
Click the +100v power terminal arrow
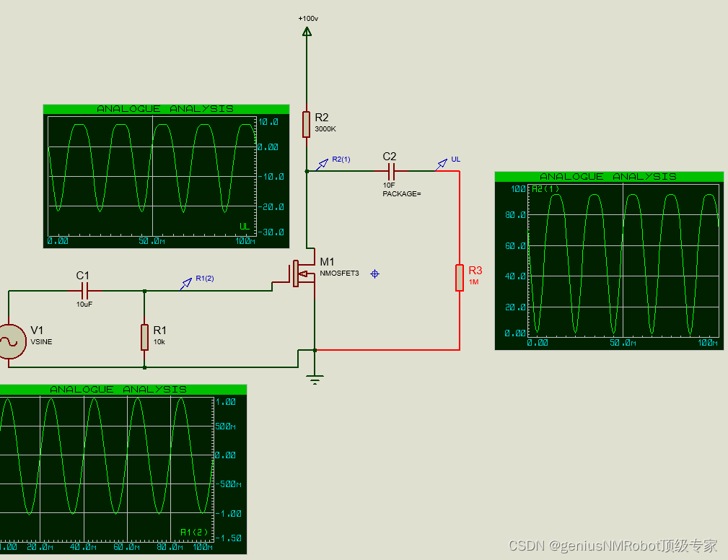[307, 31]
